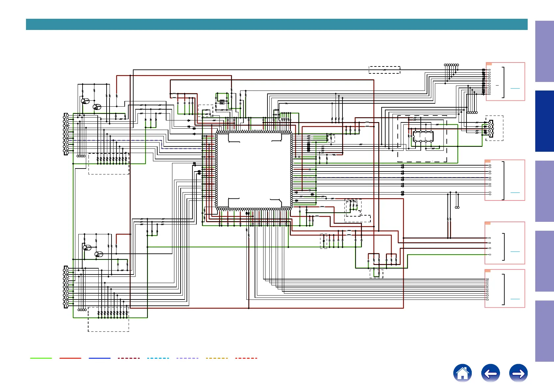Open the topmost purple side tab
Screen dimensions: 554x392
[x=544, y=51]
